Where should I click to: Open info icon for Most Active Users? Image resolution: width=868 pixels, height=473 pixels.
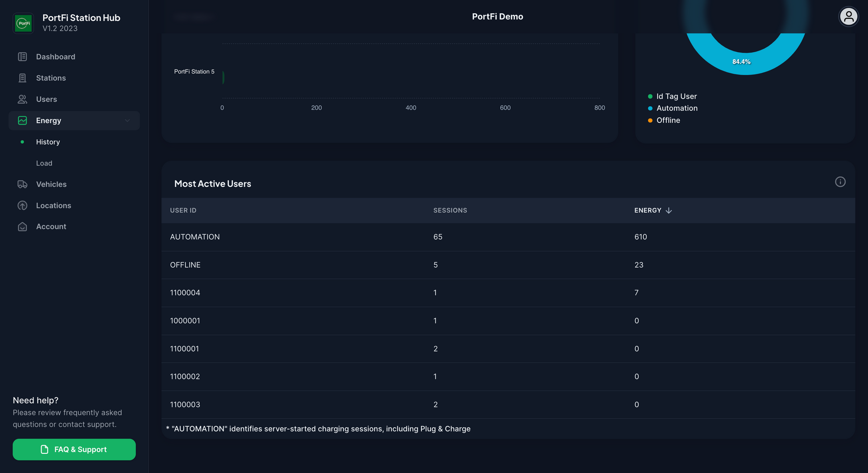[840, 182]
